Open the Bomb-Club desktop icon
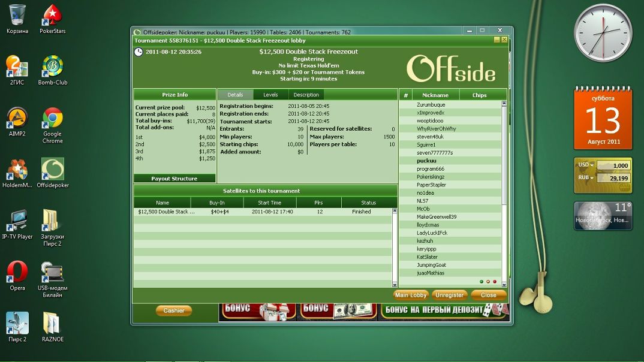The width and height of the screenshot is (644, 362). tap(52, 67)
